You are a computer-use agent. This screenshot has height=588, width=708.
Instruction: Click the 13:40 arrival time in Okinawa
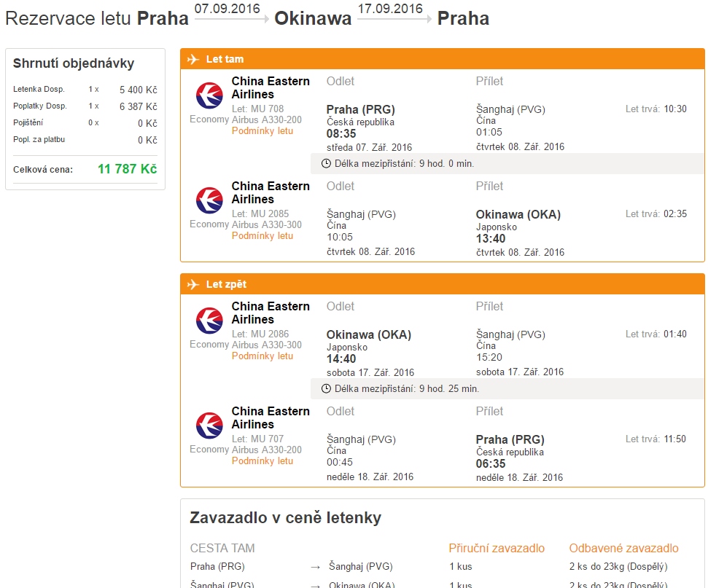click(x=491, y=239)
